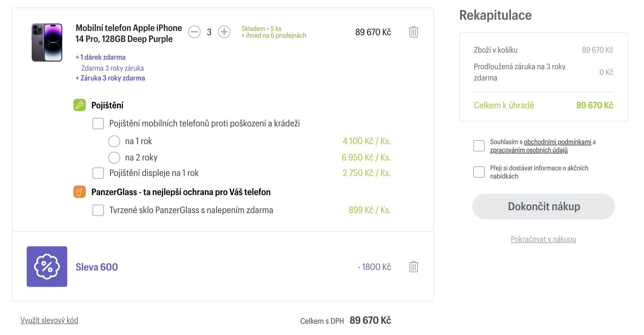Agree to obchodními podmínkami consent checkbox

coord(479,145)
